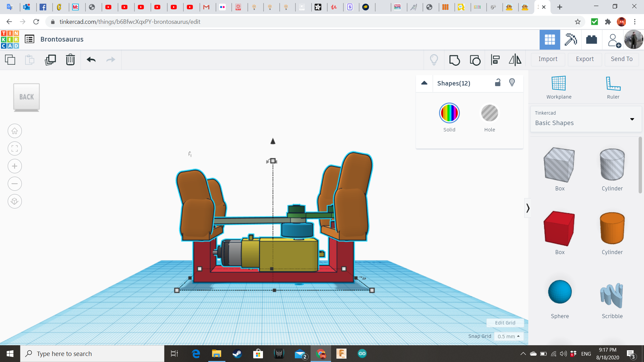Click the Duplicate and repeat icon
The width and height of the screenshot is (644, 362).
pyautogui.click(x=50, y=60)
